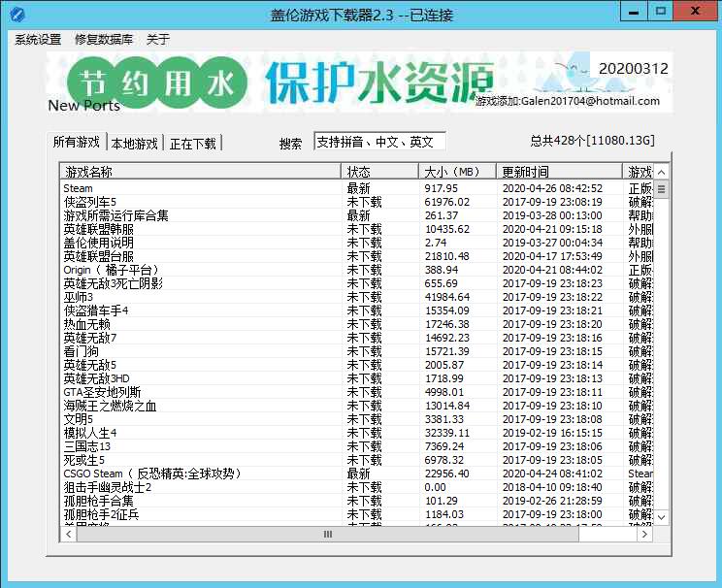Switch to the 所有游戏 tab
The height and width of the screenshot is (588, 722).
pyautogui.click(x=77, y=142)
